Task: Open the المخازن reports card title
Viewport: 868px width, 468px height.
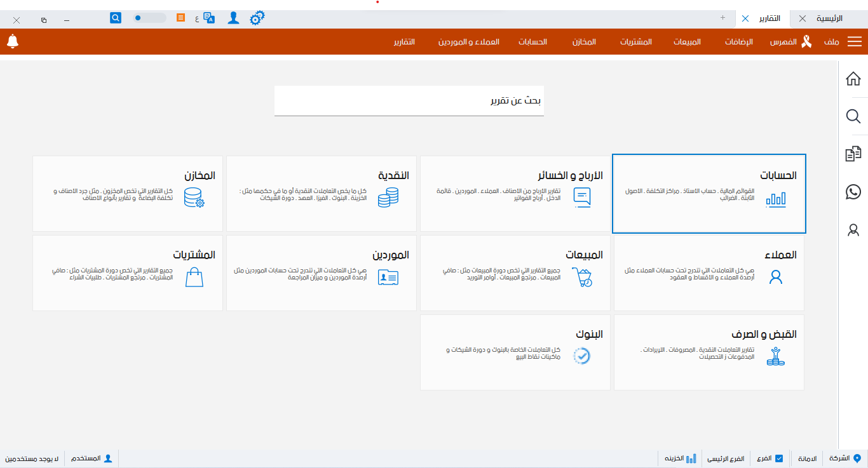Action: tap(200, 175)
